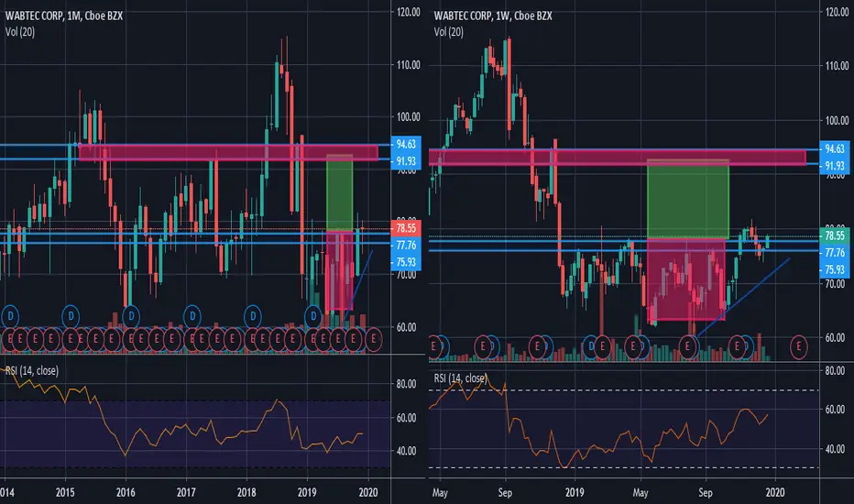The image size is (854, 504).
Task: Click the dividend marker above 2019 on monthly chart
Action: click(313, 316)
